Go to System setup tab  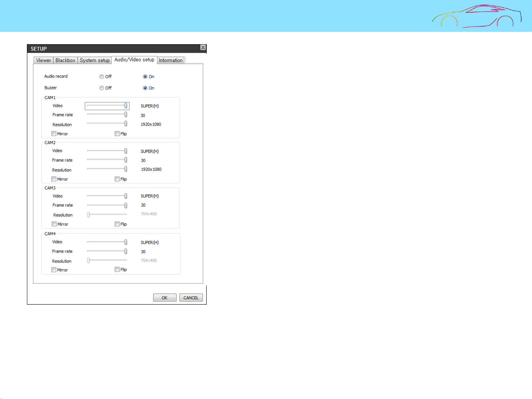point(95,60)
